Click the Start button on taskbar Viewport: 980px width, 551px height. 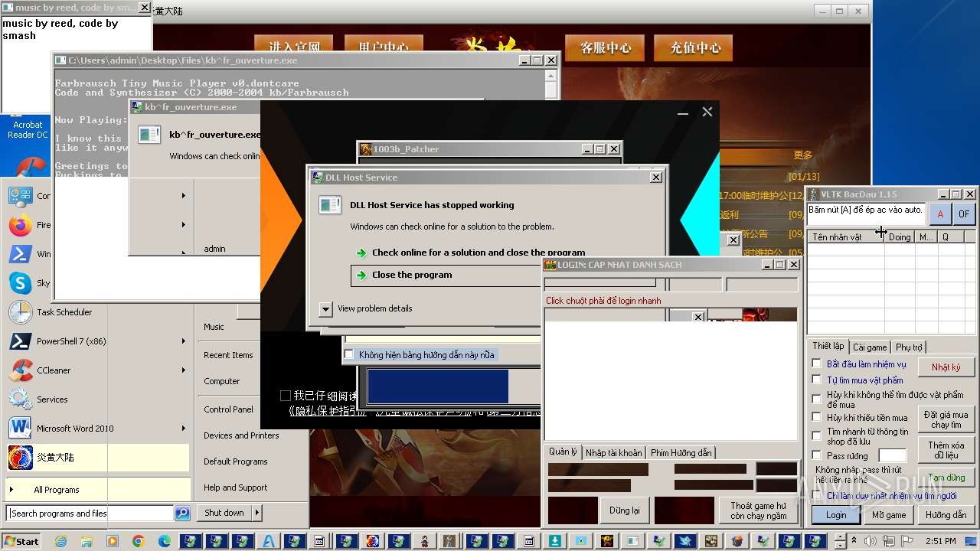click(21, 541)
